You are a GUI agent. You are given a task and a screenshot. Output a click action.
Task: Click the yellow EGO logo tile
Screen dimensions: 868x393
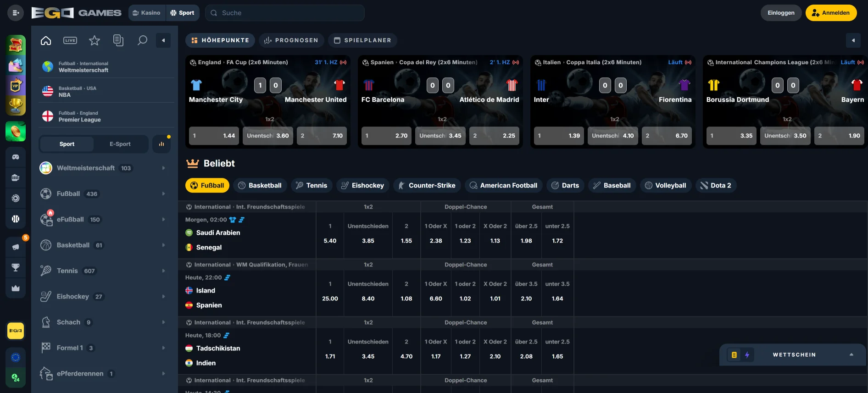pyautogui.click(x=16, y=331)
